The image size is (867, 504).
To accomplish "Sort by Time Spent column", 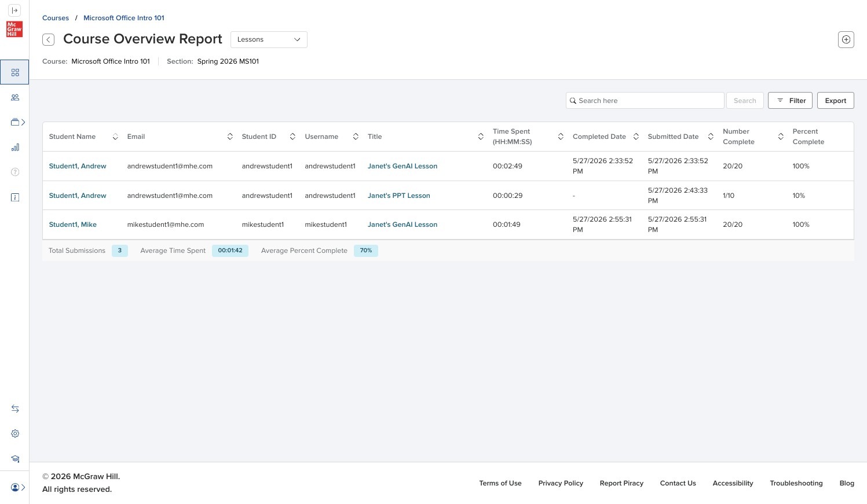I will 561,137.
